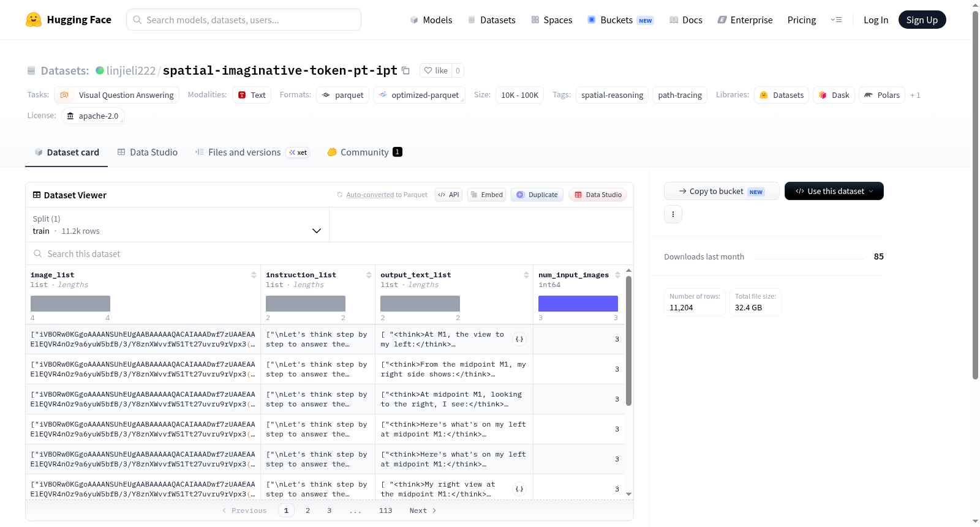Open Data Studio from the viewer header
Image resolution: width=980 pixels, height=527 pixels.
click(x=598, y=195)
